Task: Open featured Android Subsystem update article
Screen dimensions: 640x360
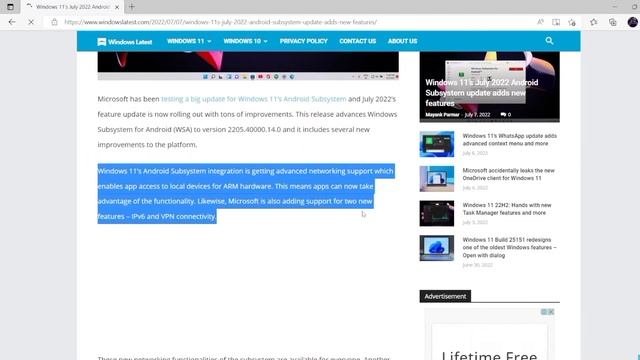Action: (x=482, y=93)
